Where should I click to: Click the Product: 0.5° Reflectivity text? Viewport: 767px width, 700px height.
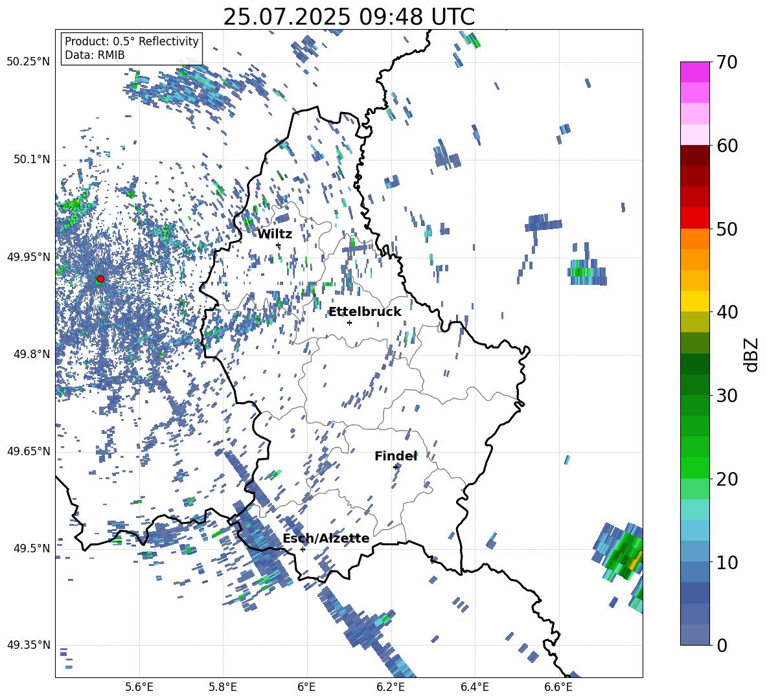pos(132,41)
